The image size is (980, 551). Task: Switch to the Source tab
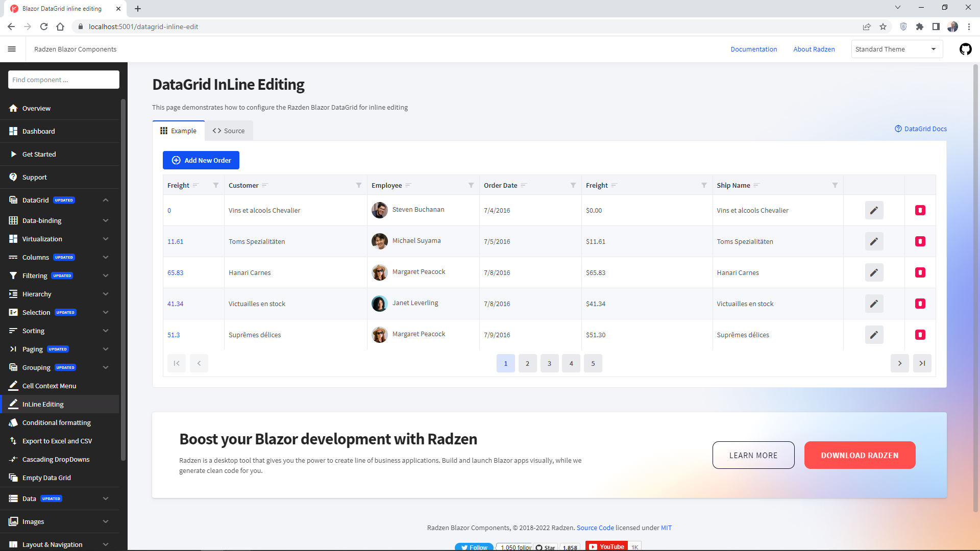[229, 131]
